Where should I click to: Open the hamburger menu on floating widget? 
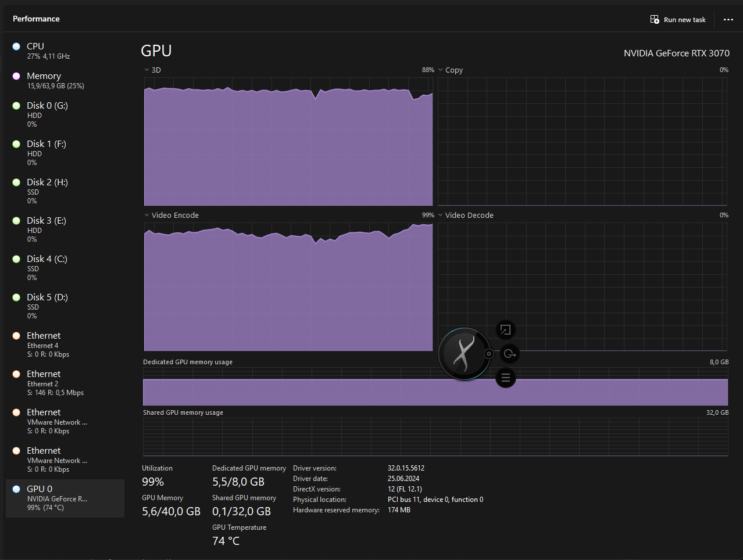pos(506,378)
